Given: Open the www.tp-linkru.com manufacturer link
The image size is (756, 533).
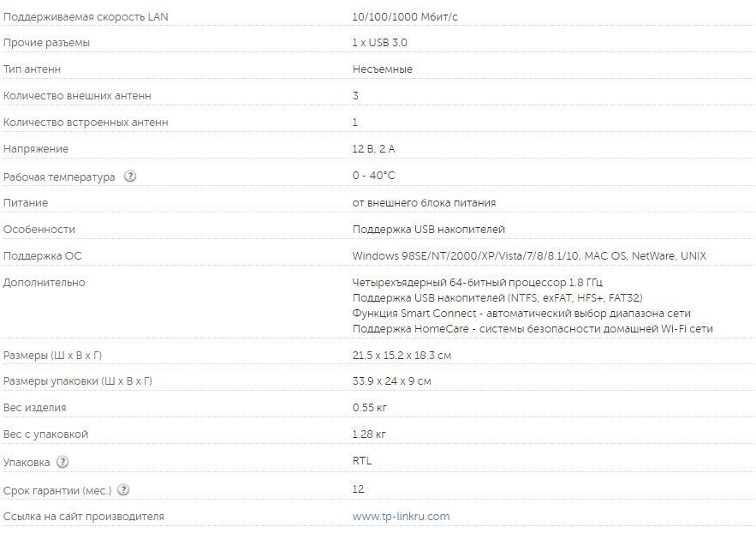Looking at the screenshot, I should [401, 517].
